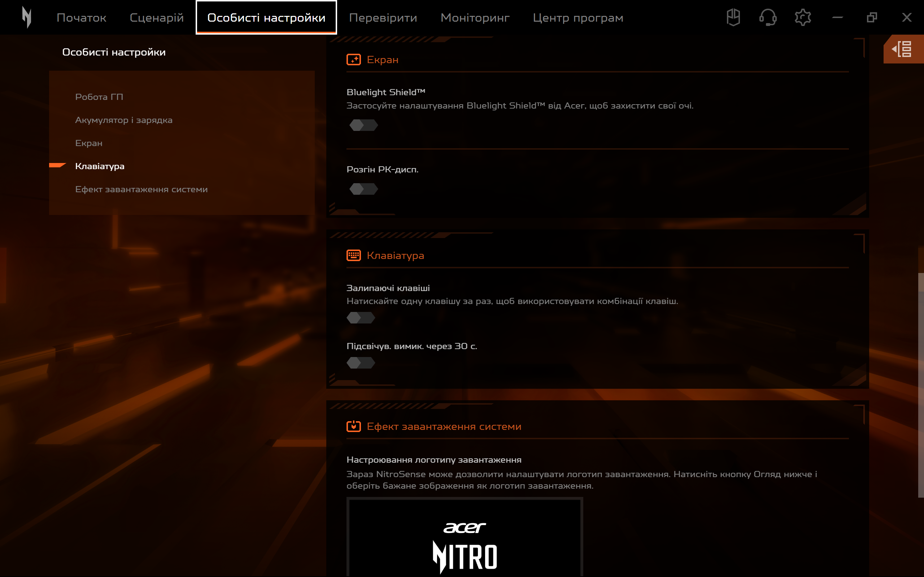
Task: Toggle Розгін РК-дисп. on
Action: [363, 189]
